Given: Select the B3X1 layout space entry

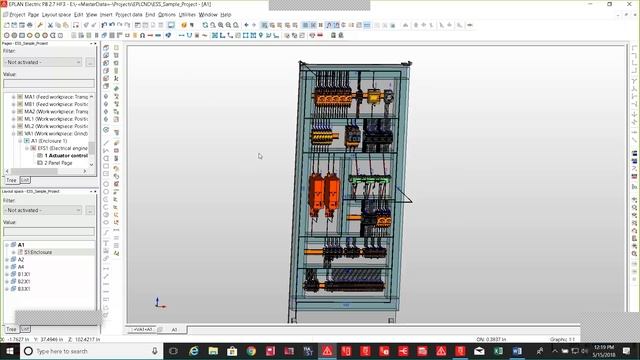Looking at the screenshot, I should [24, 289].
